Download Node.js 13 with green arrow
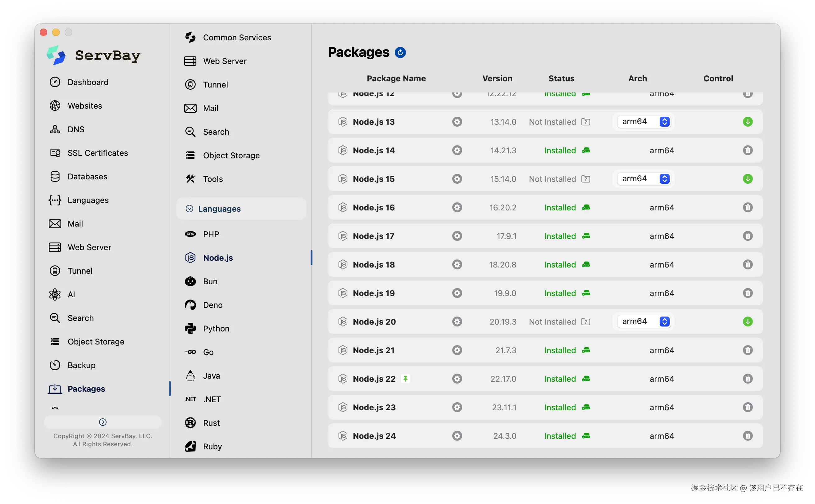Viewport: 815px width, 504px height. tap(747, 122)
